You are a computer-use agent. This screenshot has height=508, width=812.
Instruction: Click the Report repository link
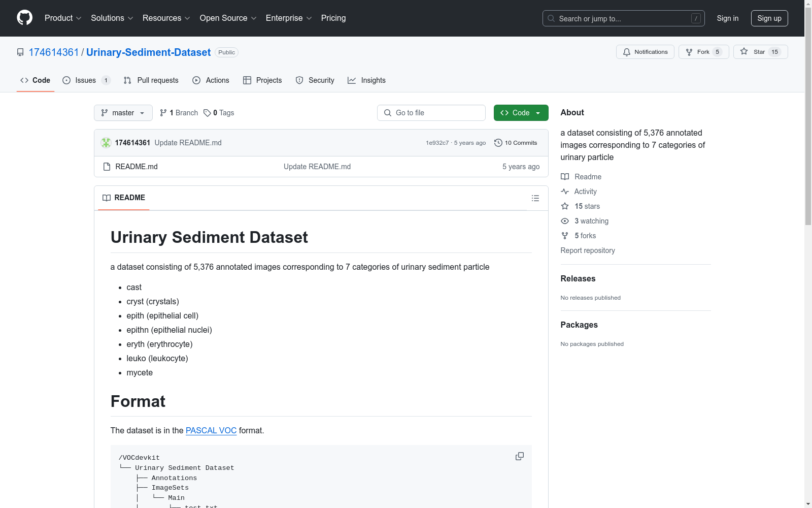coord(588,250)
